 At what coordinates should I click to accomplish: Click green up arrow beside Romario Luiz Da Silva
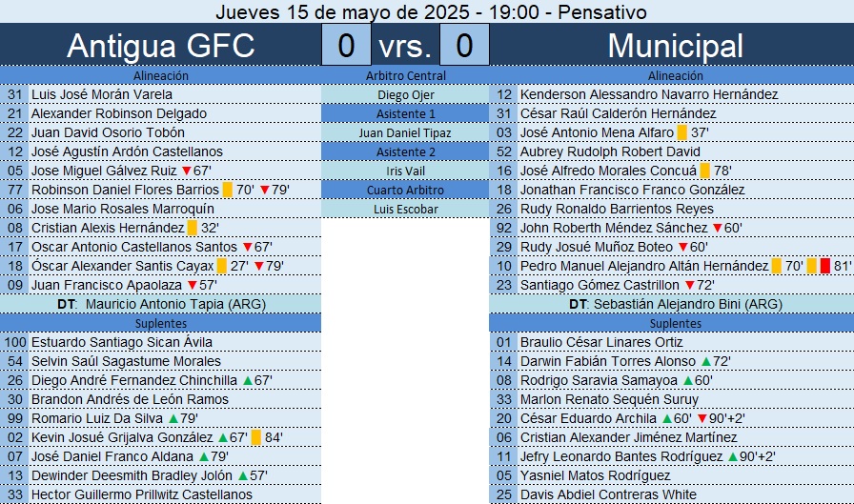click(x=173, y=418)
